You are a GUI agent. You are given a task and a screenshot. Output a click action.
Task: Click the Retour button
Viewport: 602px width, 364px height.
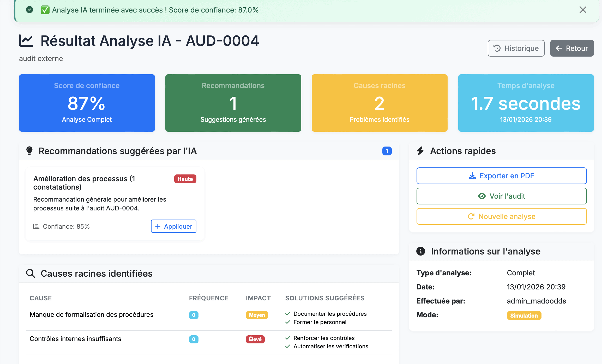click(572, 48)
